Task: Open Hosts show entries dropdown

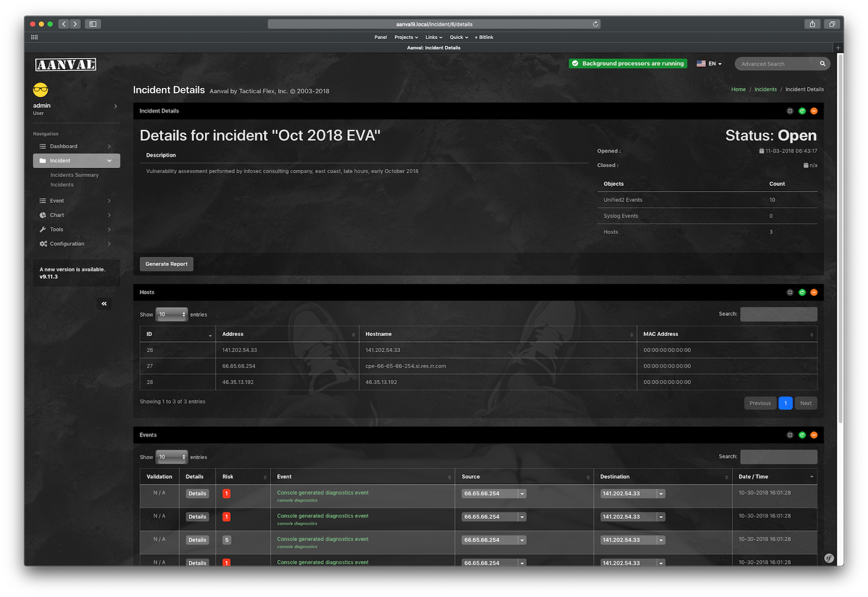Action: 171,314
